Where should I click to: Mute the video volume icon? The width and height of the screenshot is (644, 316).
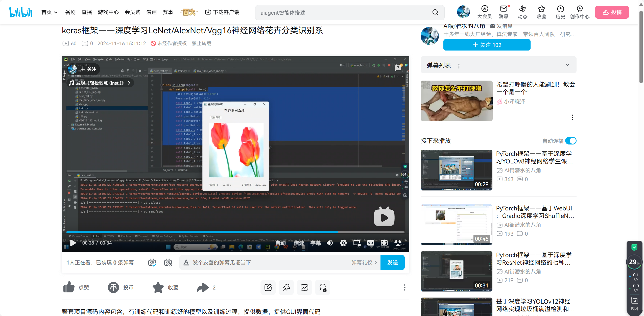[x=329, y=243]
